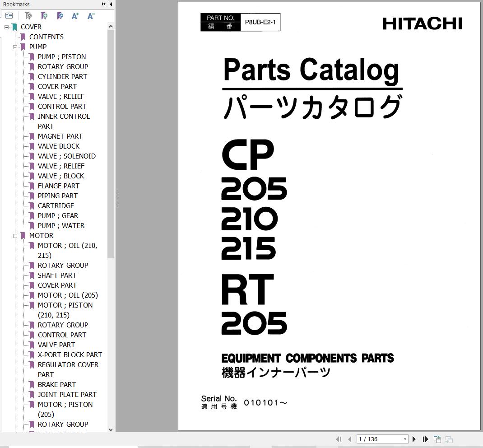Click the add new bookmark icon

point(44,15)
